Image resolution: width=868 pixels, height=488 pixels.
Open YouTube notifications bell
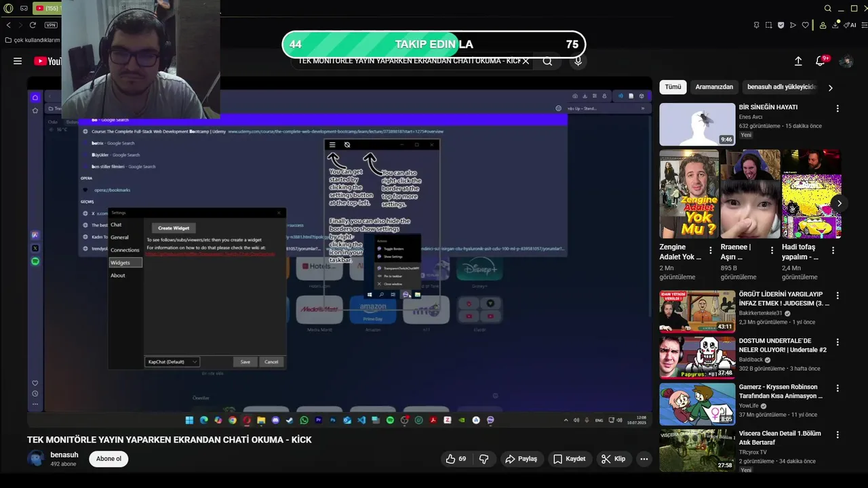[x=821, y=61]
